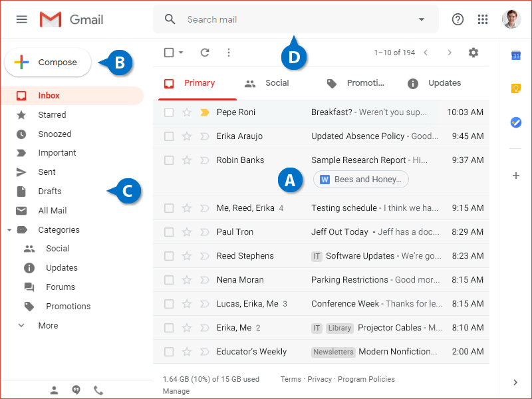Open Google Tasks side panel icon
532x399 pixels.
[x=515, y=122]
